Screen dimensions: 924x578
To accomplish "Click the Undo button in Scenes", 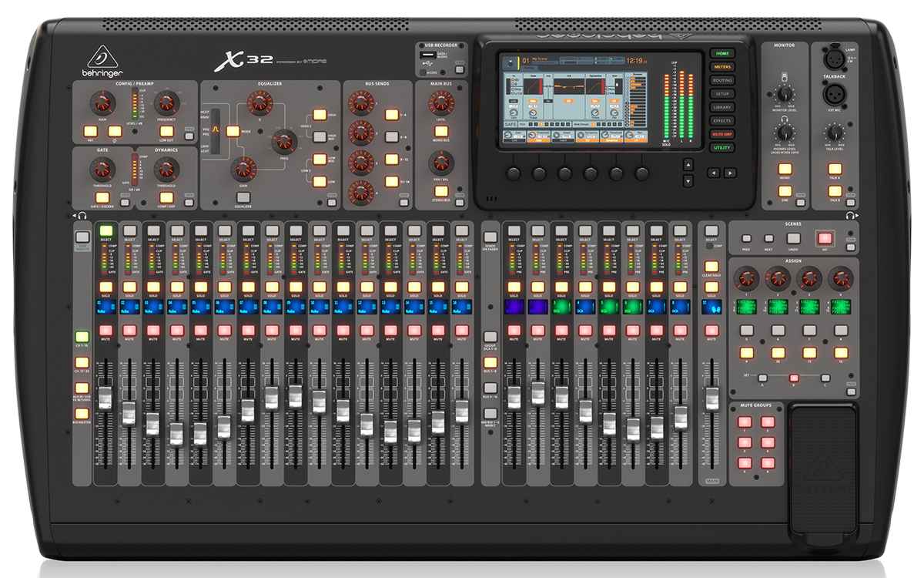I will 793,238.
